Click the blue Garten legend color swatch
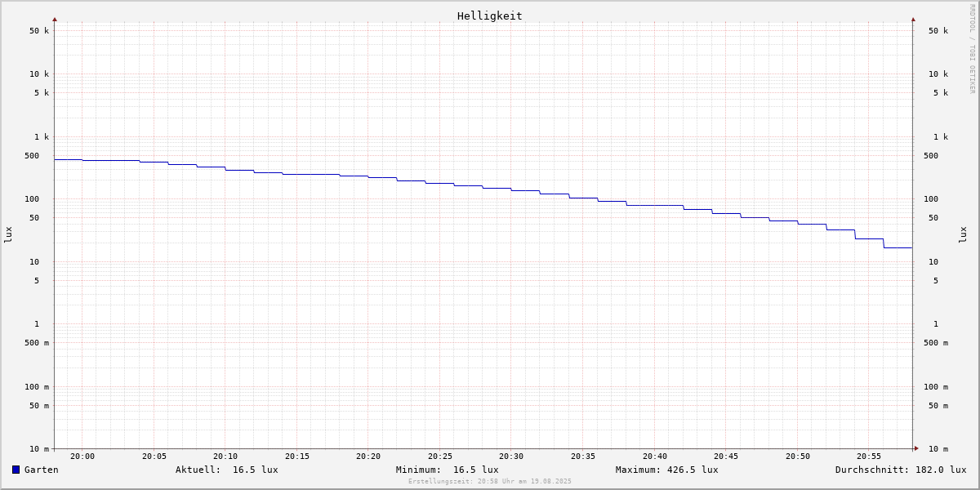This screenshot has width=980, height=490. (16, 470)
